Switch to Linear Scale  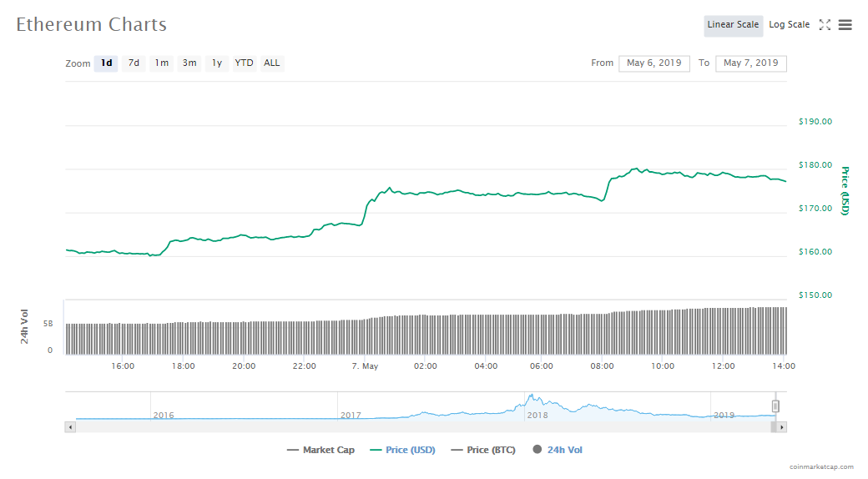pyautogui.click(x=733, y=25)
